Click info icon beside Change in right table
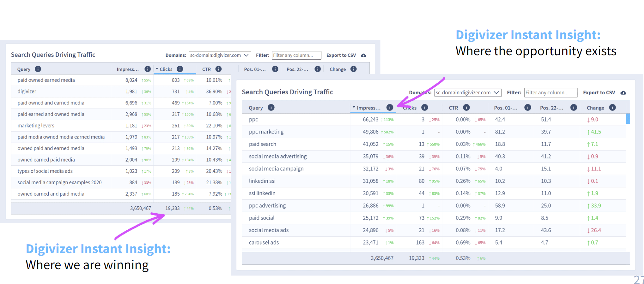The width and height of the screenshot is (644, 284). [x=612, y=108]
